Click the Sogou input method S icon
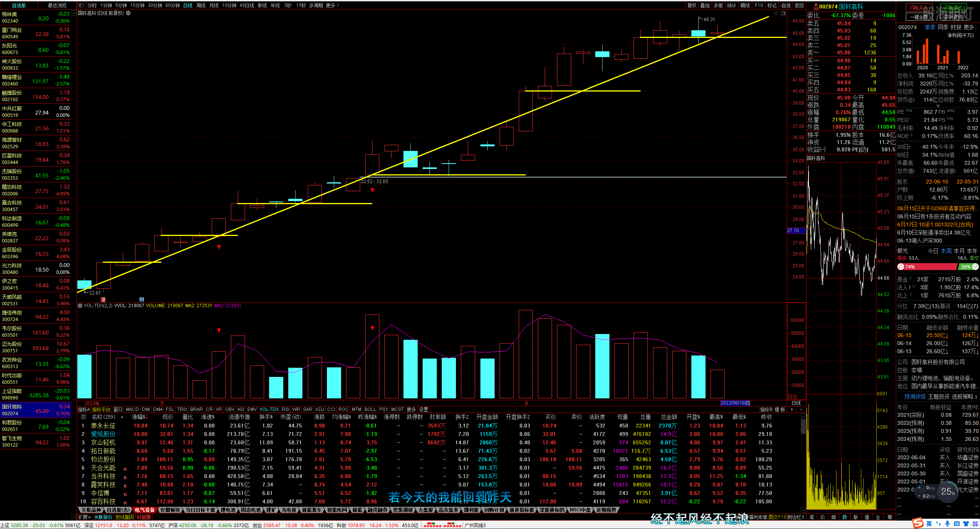Image resolution: width=980 pixels, height=529 pixels. pyautogui.click(x=918, y=523)
